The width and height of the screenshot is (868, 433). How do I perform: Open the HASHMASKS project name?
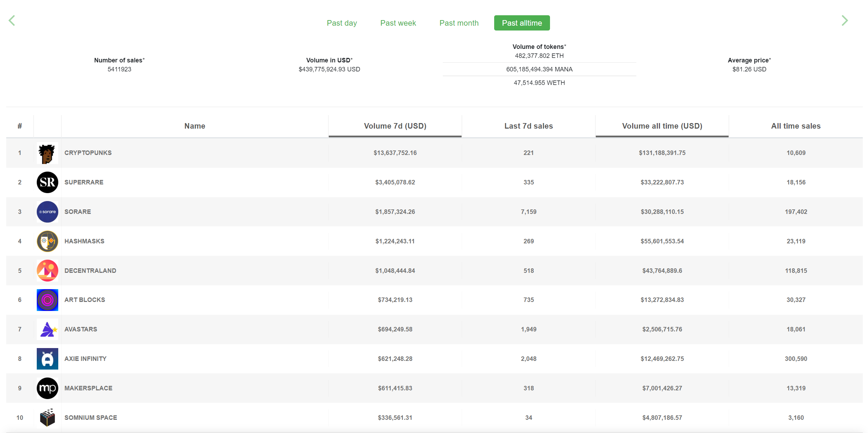(84, 241)
